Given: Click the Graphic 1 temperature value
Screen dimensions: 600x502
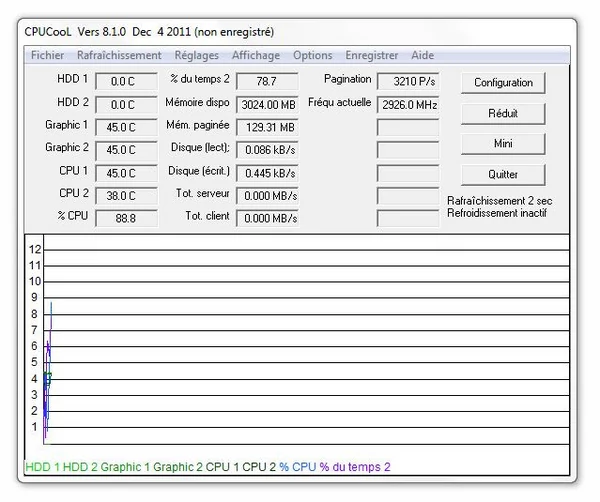Looking at the screenshot, I should [x=126, y=127].
